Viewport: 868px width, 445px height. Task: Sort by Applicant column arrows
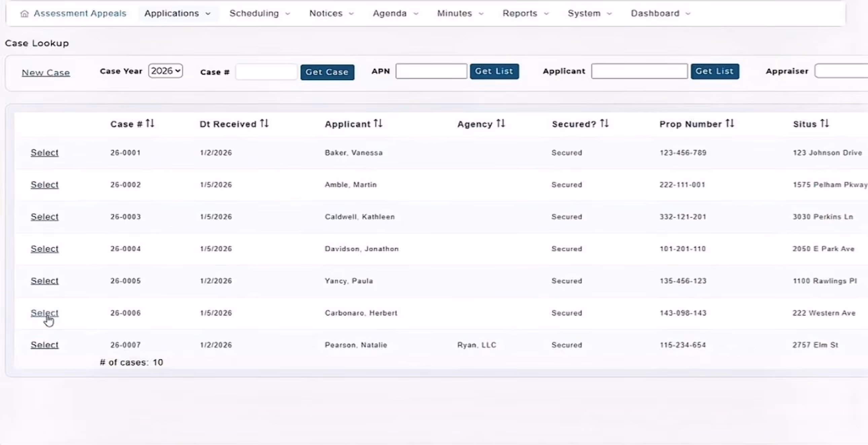point(378,124)
